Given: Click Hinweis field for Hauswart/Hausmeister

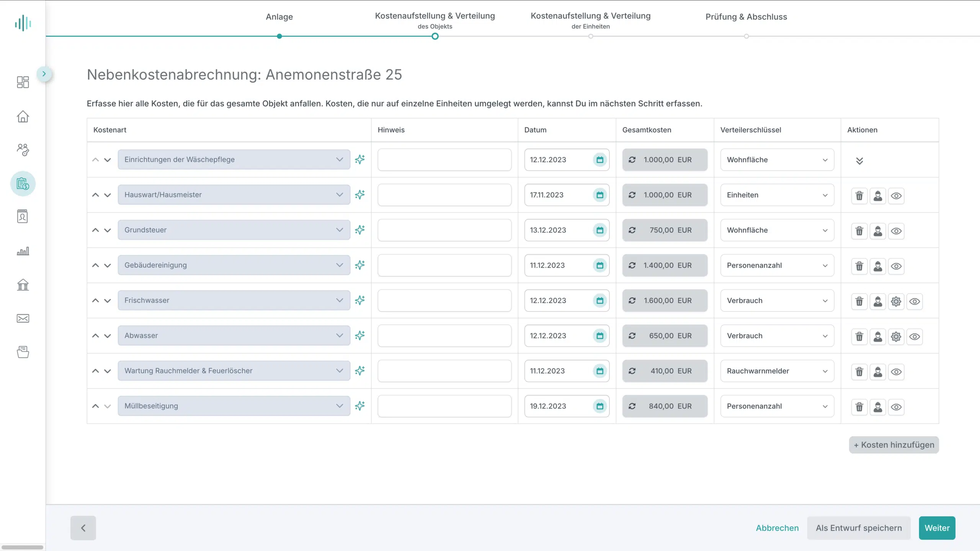Looking at the screenshot, I should point(444,195).
